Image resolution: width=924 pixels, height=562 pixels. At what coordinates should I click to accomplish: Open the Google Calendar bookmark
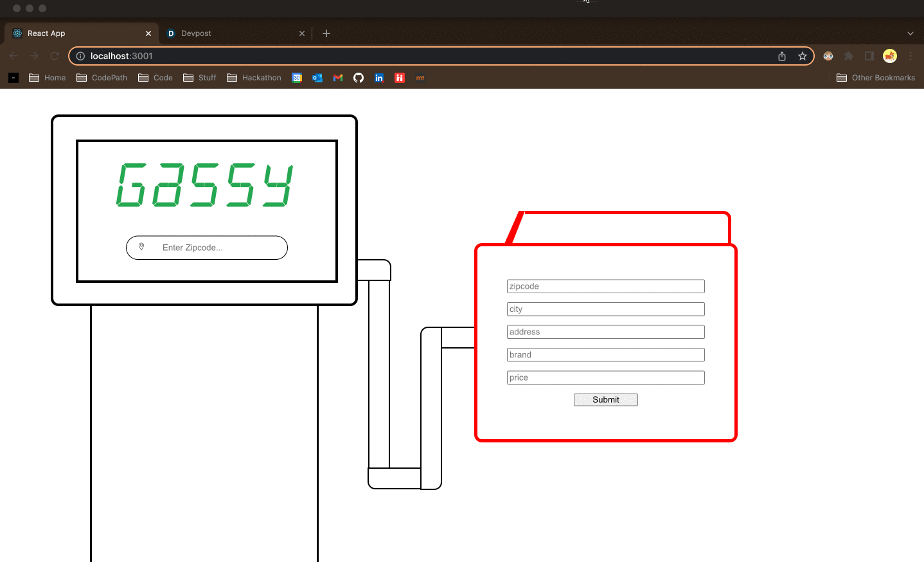(x=297, y=78)
